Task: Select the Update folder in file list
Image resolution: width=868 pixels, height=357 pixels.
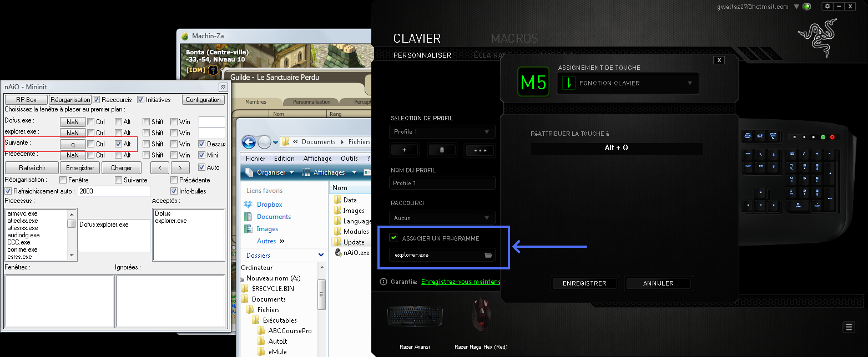Action: (349, 242)
